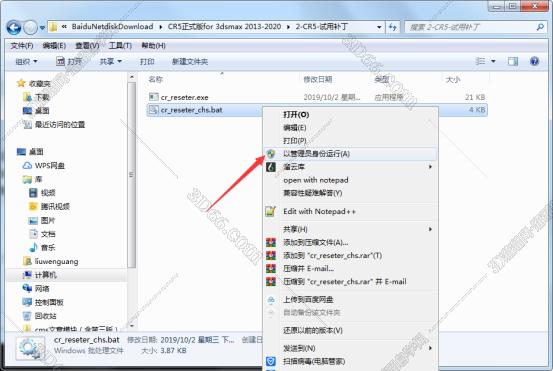
Task: Open the 工具(T) menu
Action: click(120, 45)
